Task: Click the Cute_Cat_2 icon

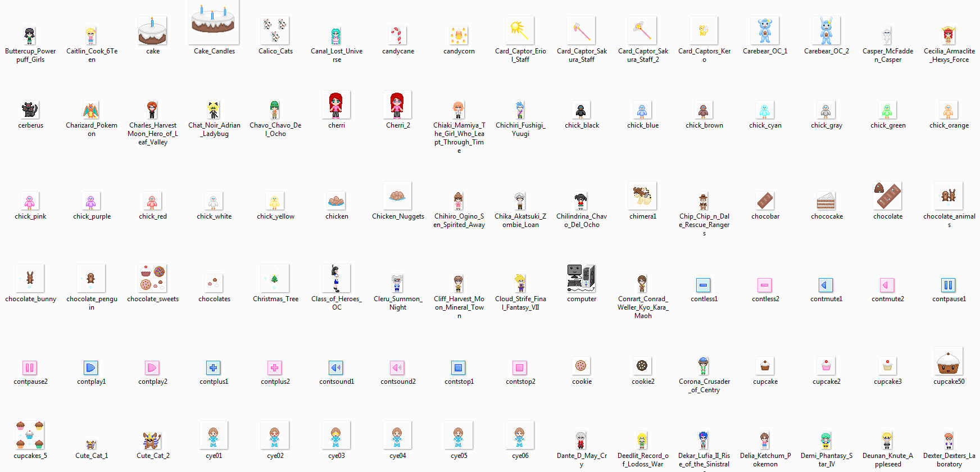Action: [152, 441]
